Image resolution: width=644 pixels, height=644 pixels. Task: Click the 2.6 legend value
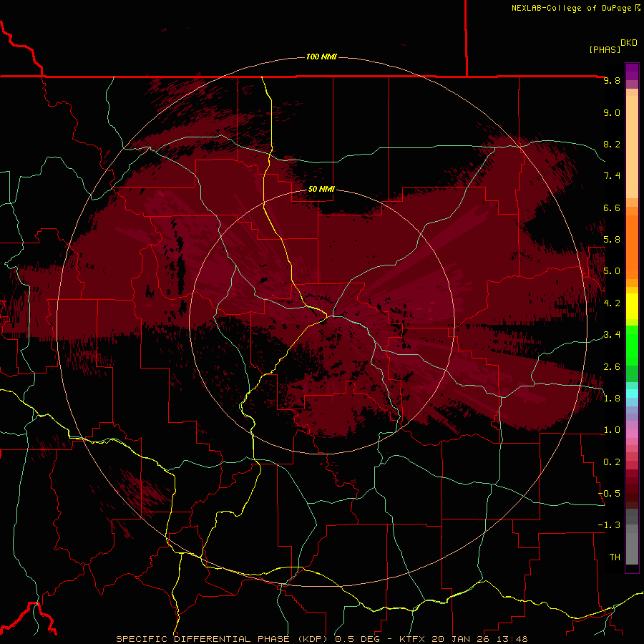click(612, 367)
